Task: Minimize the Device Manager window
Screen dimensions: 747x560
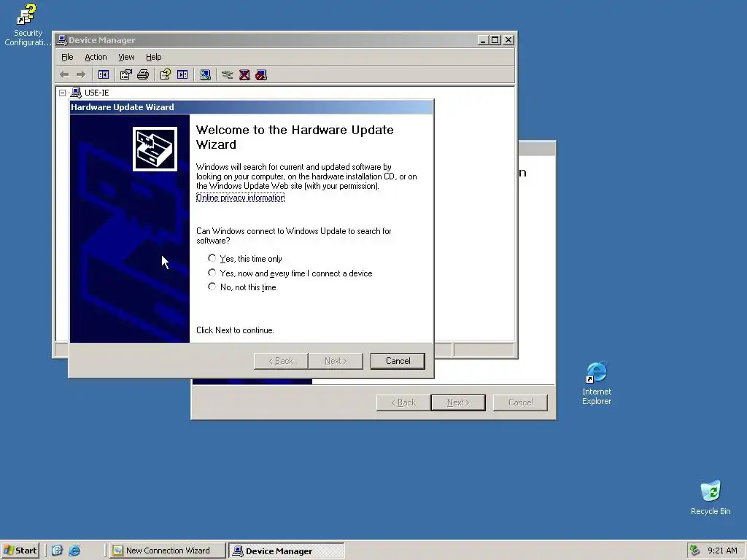Action: point(483,40)
